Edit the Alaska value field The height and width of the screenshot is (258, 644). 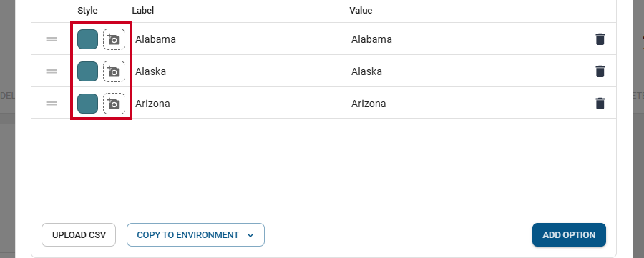pyautogui.click(x=468, y=71)
